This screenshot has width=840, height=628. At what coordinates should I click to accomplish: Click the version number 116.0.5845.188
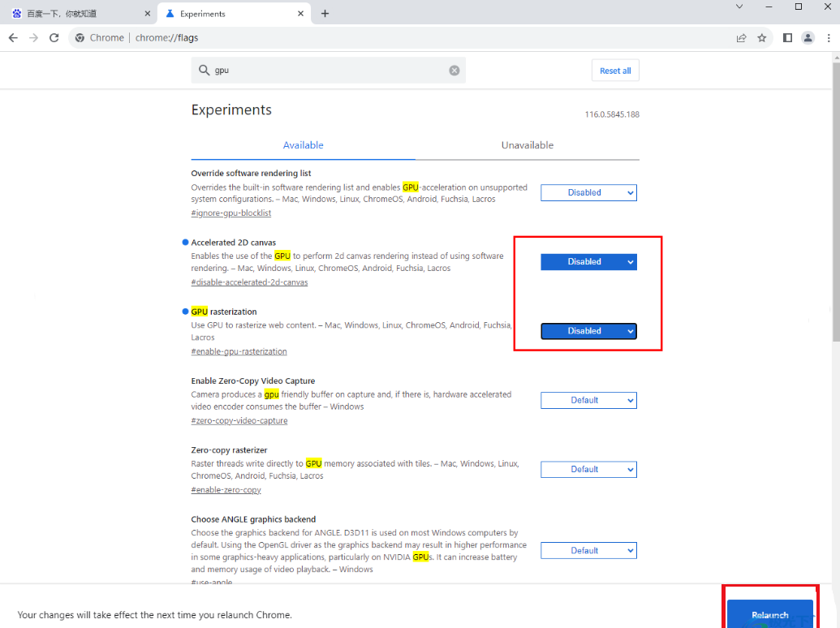click(612, 114)
